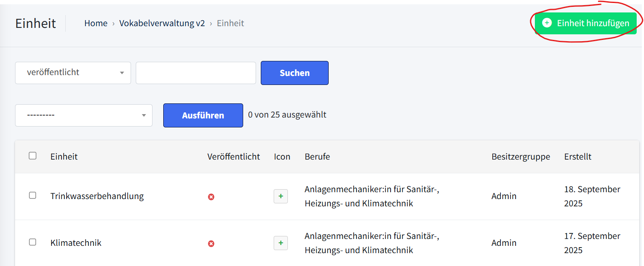Check the Trinkwasserbehandlung row checkbox
The width and height of the screenshot is (644, 266).
tap(33, 196)
